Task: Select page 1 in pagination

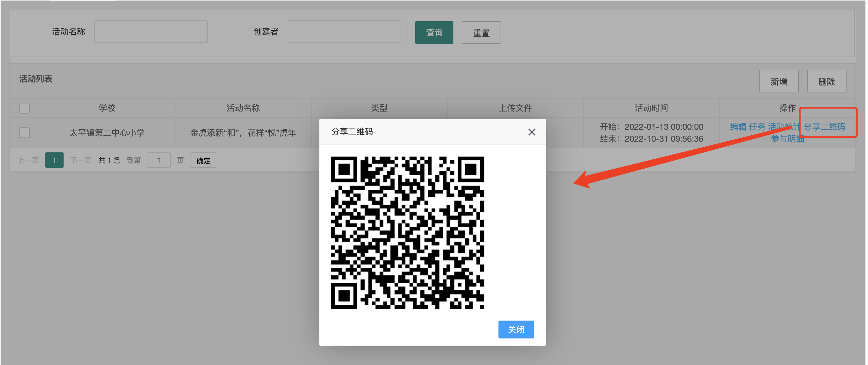Action: (54, 160)
